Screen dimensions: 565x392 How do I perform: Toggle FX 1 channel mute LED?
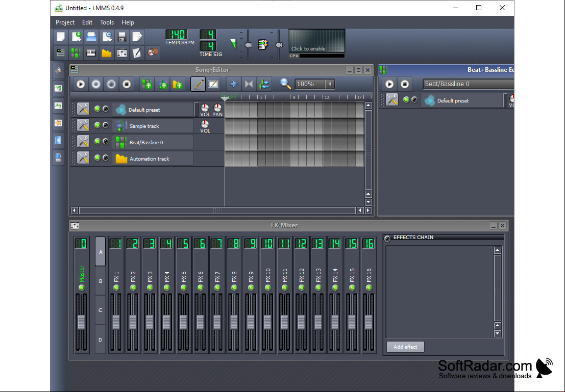pyautogui.click(x=116, y=288)
